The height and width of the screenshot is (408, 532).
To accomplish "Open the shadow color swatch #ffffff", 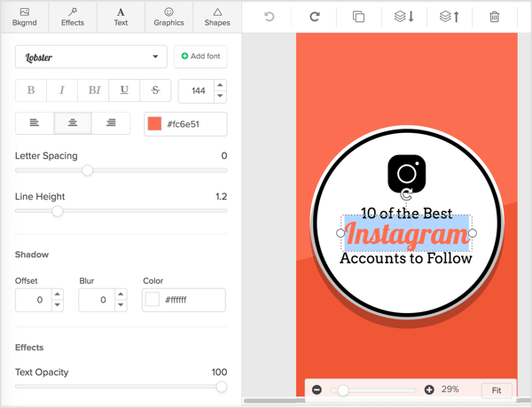I will click(153, 300).
